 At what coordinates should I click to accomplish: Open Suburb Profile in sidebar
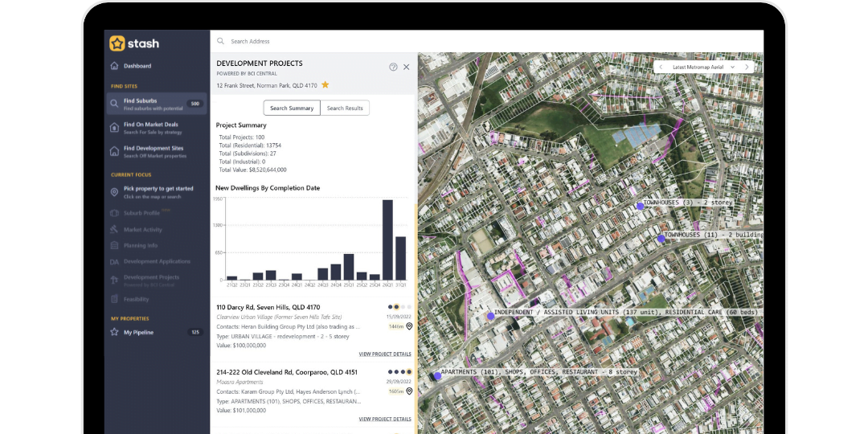pyautogui.click(x=141, y=212)
